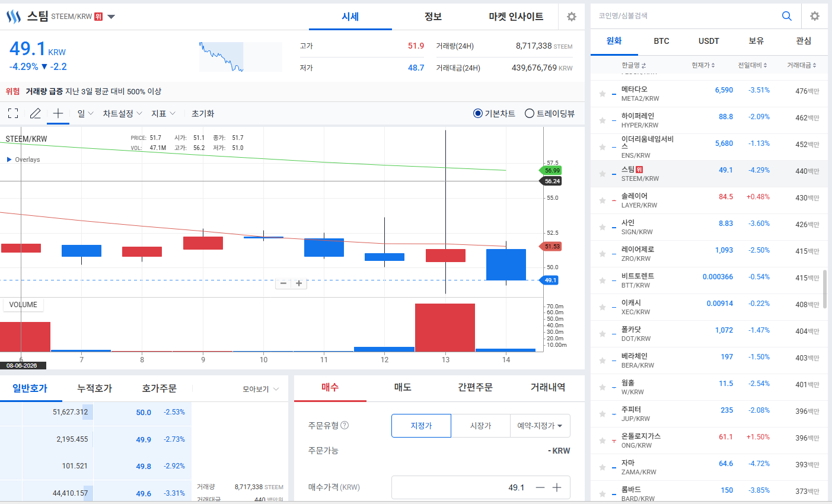832x504 pixels.
Task: Select the BTC market tab
Action: (x=662, y=41)
